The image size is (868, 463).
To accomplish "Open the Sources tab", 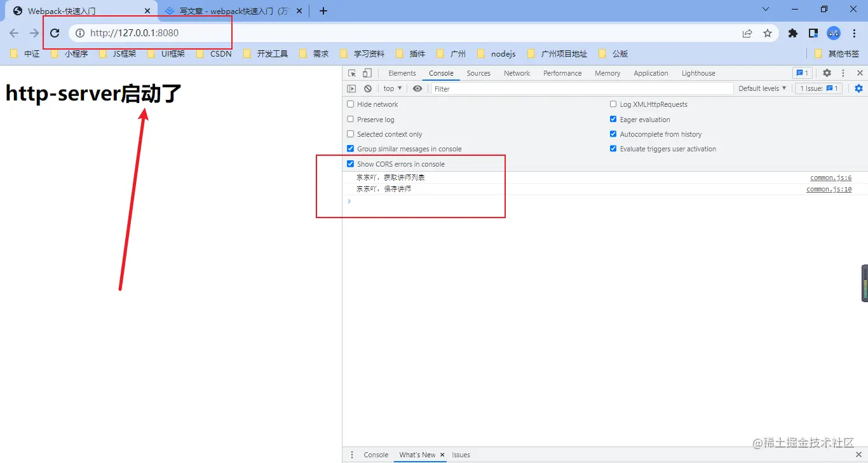I will pyautogui.click(x=478, y=73).
